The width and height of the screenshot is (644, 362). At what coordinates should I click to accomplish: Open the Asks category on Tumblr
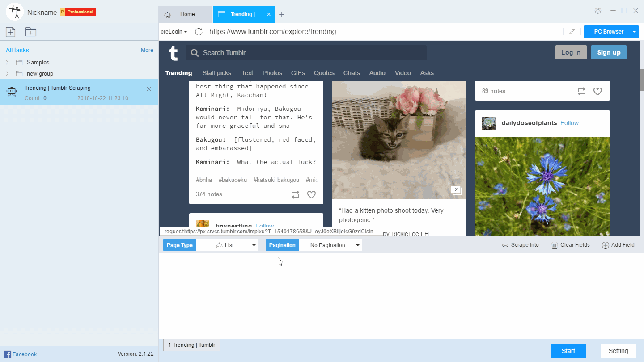coord(427,73)
